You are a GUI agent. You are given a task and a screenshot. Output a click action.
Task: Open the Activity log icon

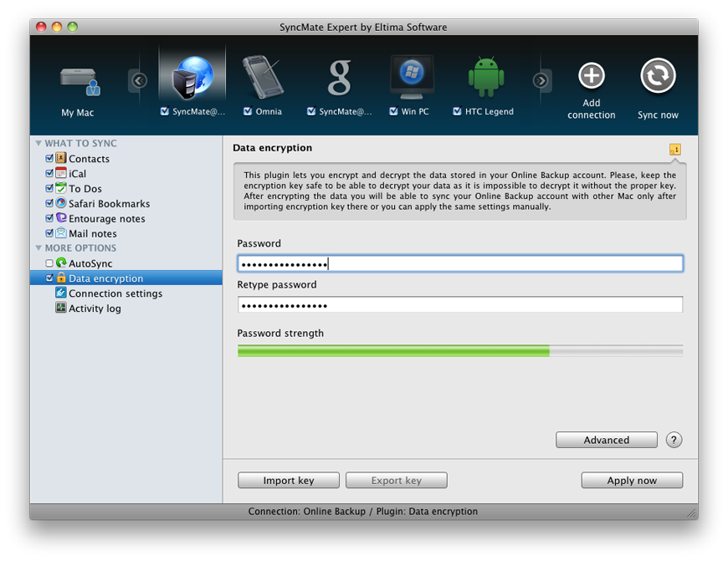point(60,308)
